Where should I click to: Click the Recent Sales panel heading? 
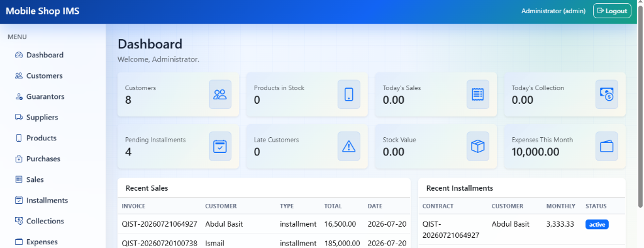[147, 188]
